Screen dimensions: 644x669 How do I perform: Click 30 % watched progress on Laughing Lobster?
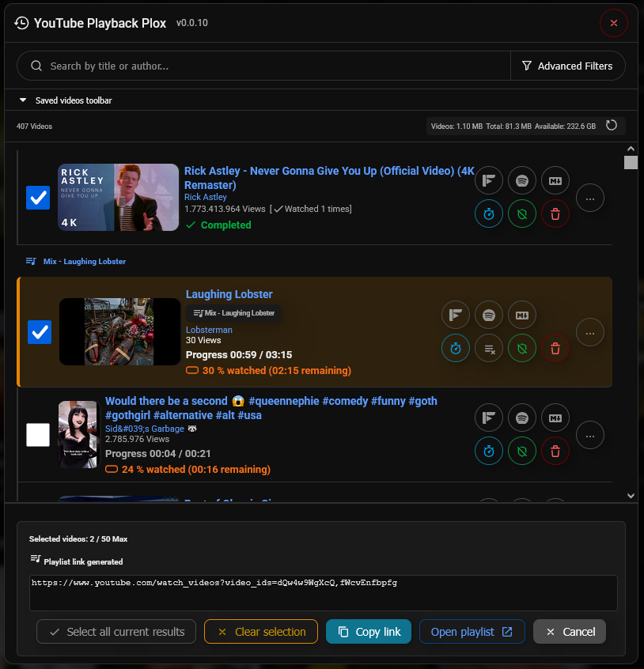(x=268, y=370)
